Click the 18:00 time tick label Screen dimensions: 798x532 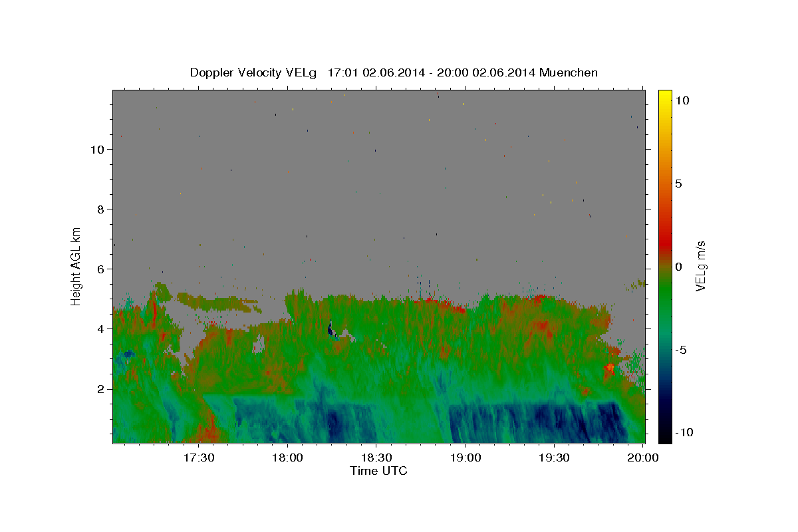(x=287, y=458)
